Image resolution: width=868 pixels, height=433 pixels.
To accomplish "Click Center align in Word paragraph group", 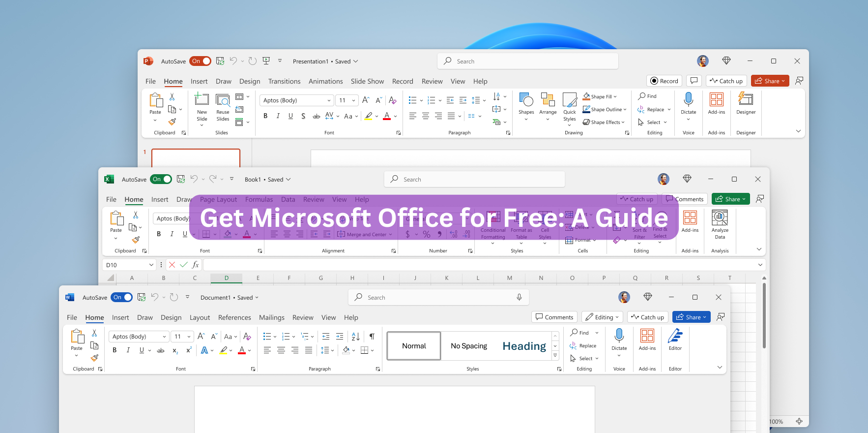I will click(281, 350).
